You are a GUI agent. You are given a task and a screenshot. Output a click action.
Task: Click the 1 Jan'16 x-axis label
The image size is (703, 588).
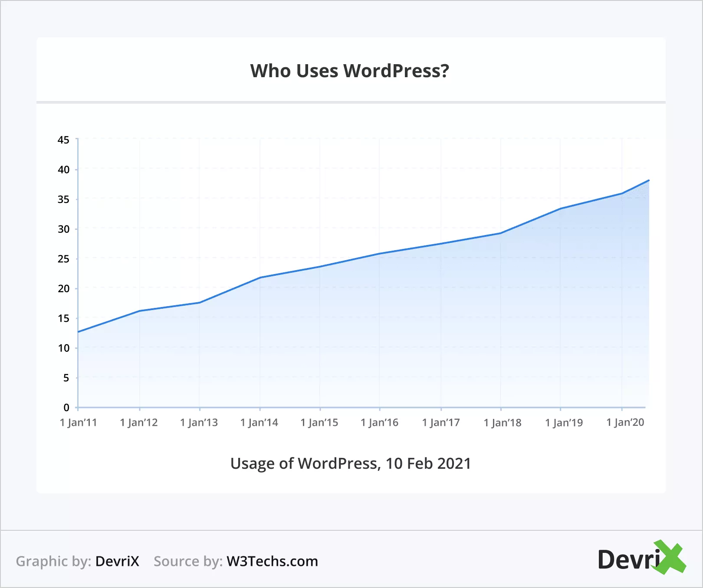[x=380, y=423]
